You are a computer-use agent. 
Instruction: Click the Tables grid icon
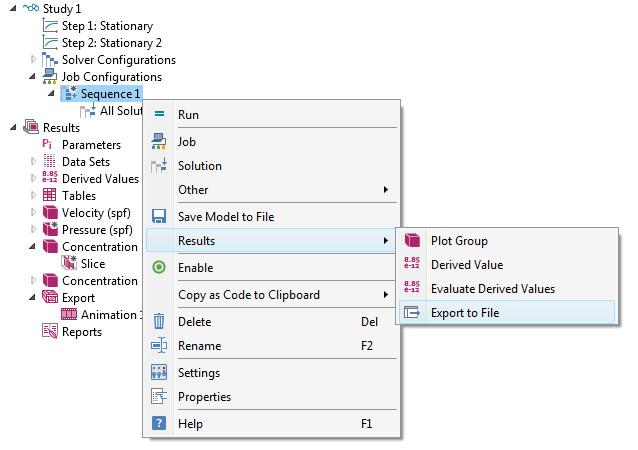[x=50, y=195]
